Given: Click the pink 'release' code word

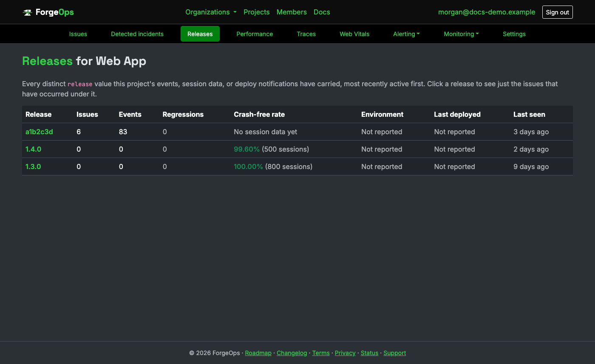Looking at the screenshot, I should (80, 84).
